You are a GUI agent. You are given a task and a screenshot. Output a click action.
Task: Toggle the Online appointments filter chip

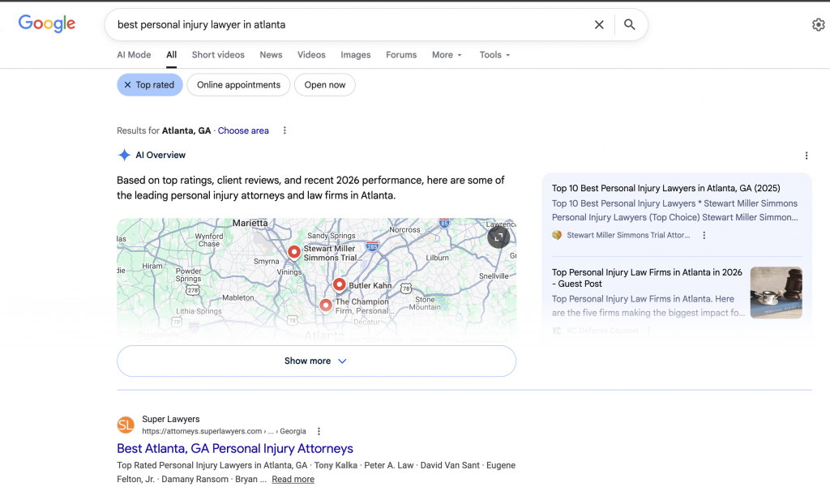click(238, 85)
